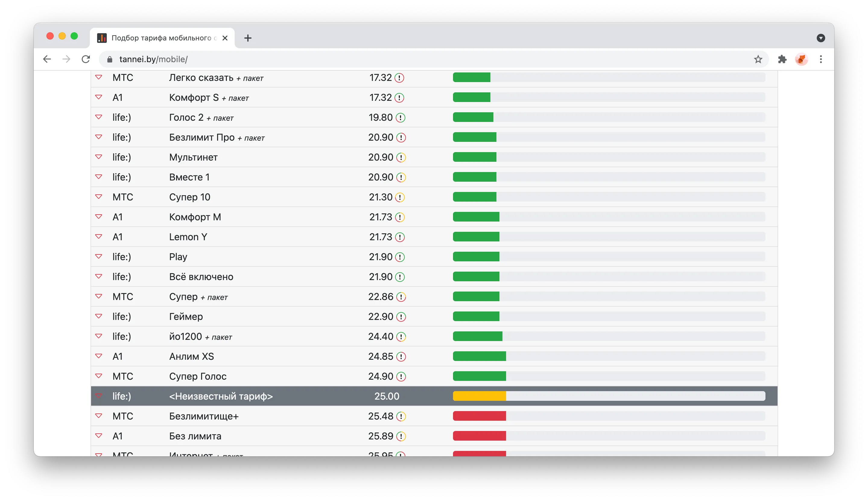Click warning icon next to Комфорт М 21.73
The image size is (868, 501).
click(x=400, y=217)
